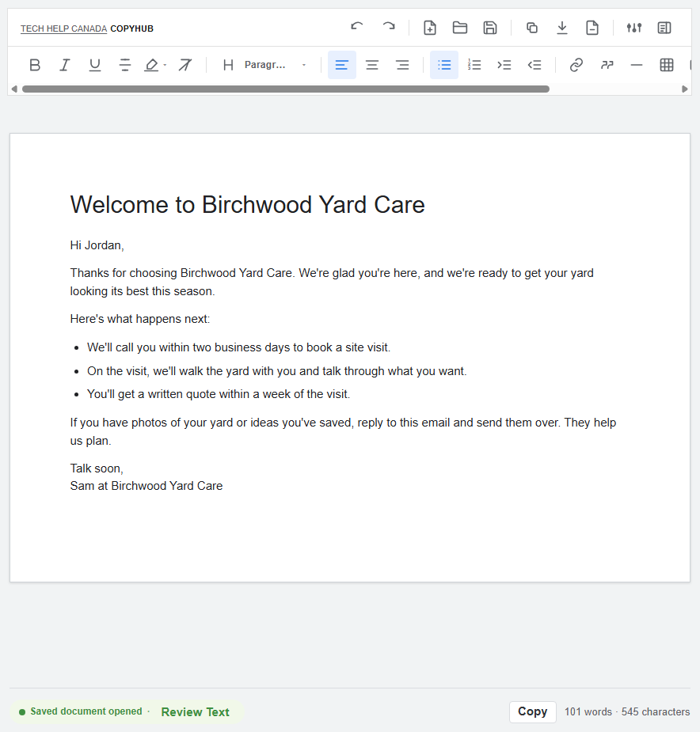Click the bullet about a written quote
The image size is (700, 732).
click(x=219, y=394)
